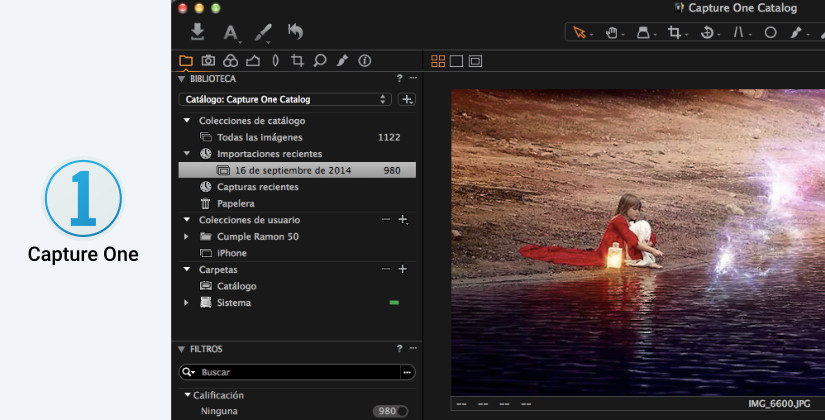Switch to the Color tool tab

click(x=230, y=61)
